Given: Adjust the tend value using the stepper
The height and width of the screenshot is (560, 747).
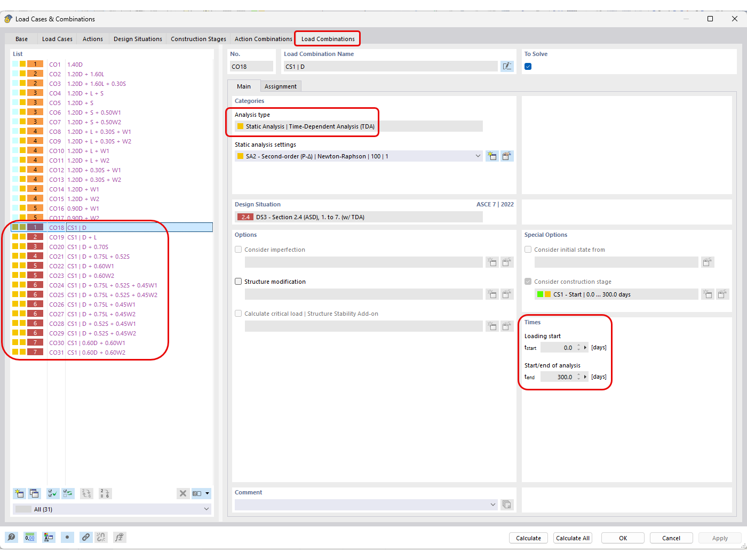Looking at the screenshot, I should coord(579,376).
